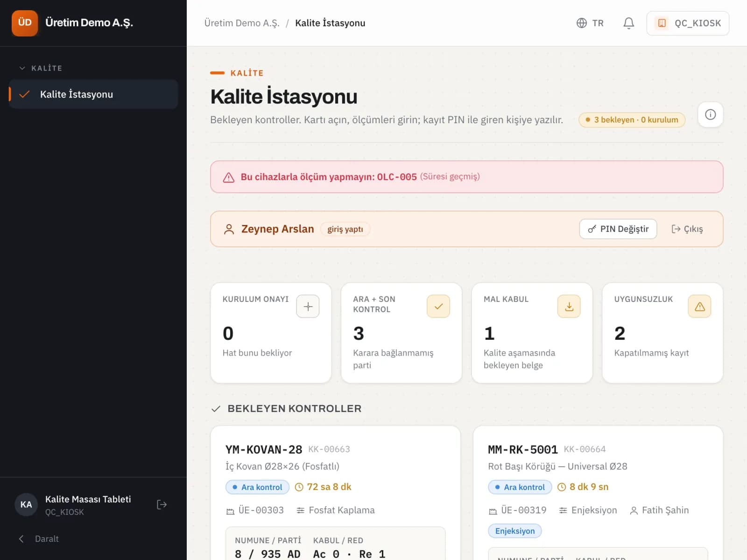Click the plus icon on Kurulum Onayı card
This screenshot has height=560, width=747.
pyautogui.click(x=308, y=307)
